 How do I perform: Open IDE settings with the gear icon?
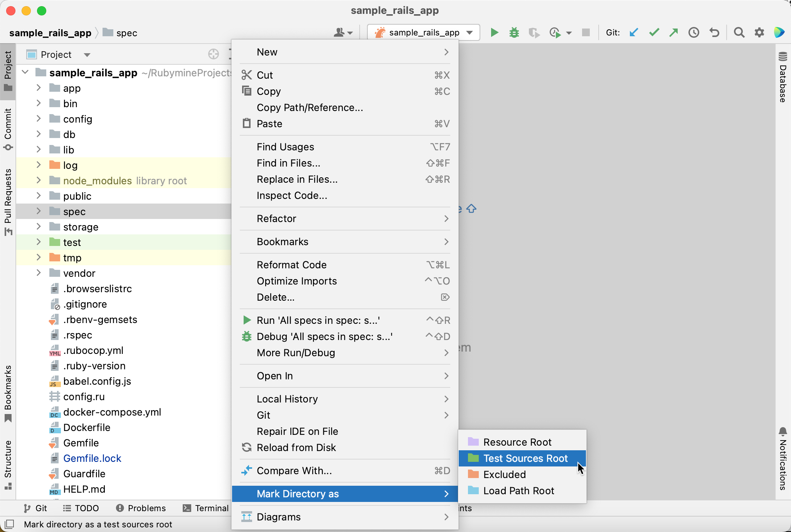pyautogui.click(x=759, y=33)
